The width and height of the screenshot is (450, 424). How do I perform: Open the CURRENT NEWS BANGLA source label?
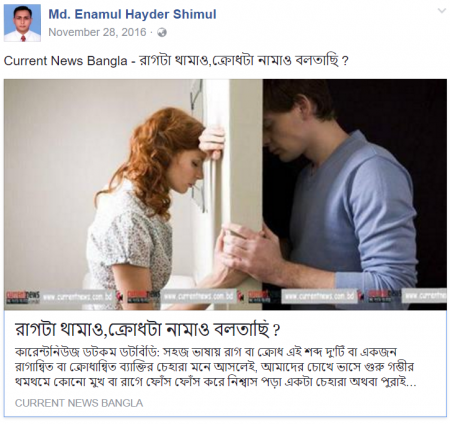[79, 403]
